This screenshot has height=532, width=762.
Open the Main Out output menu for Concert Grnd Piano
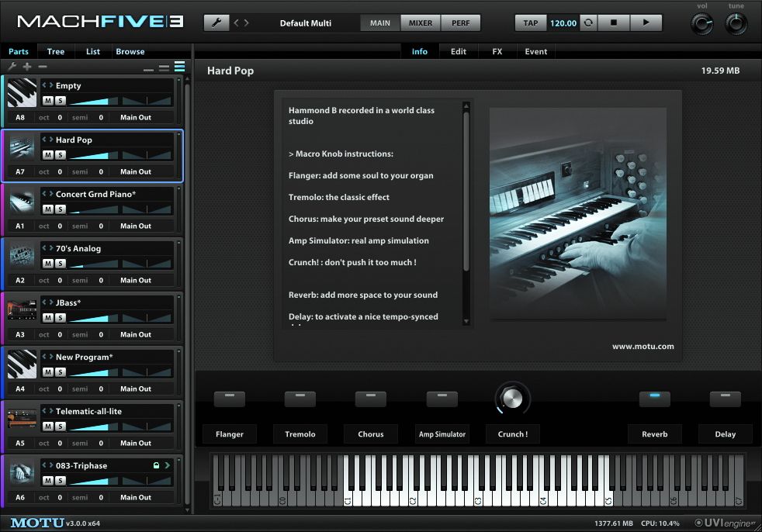[x=136, y=226]
